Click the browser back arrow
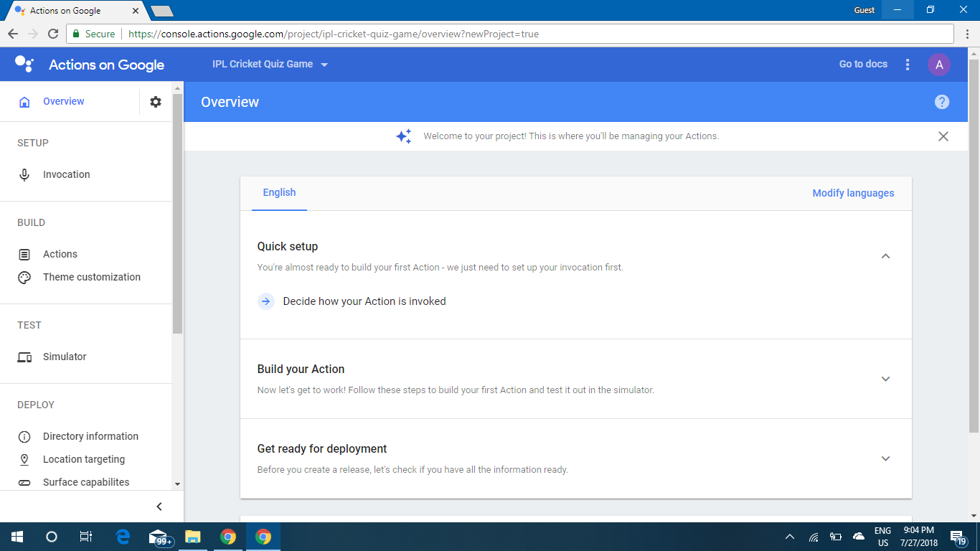The image size is (980, 551). point(13,34)
